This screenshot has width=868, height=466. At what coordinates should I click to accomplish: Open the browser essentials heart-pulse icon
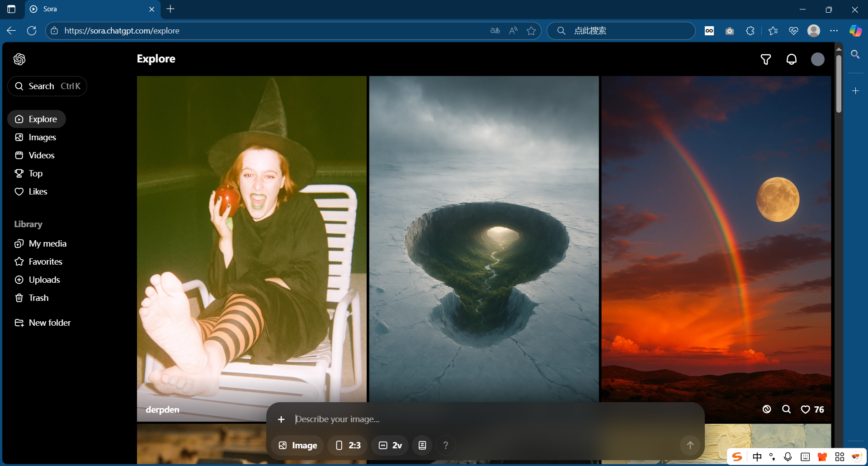793,31
